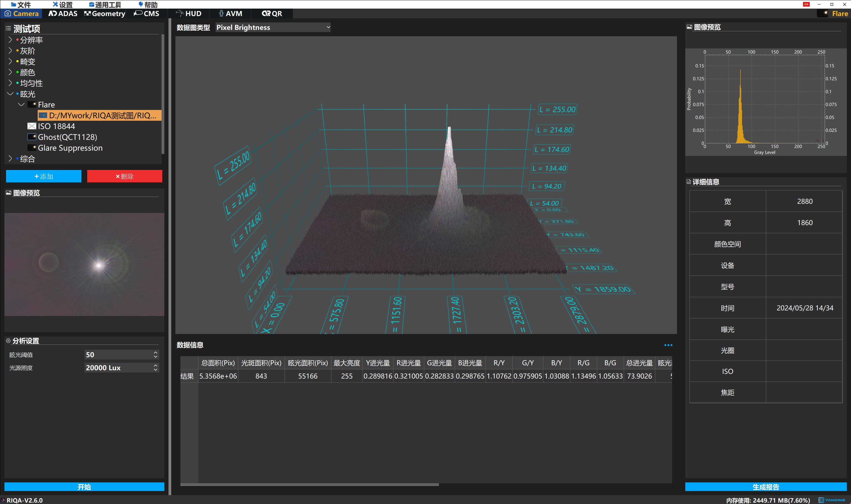The height and width of the screenshot is (504, 851).
Task: Open the QR module
Action: pos(272,14)
